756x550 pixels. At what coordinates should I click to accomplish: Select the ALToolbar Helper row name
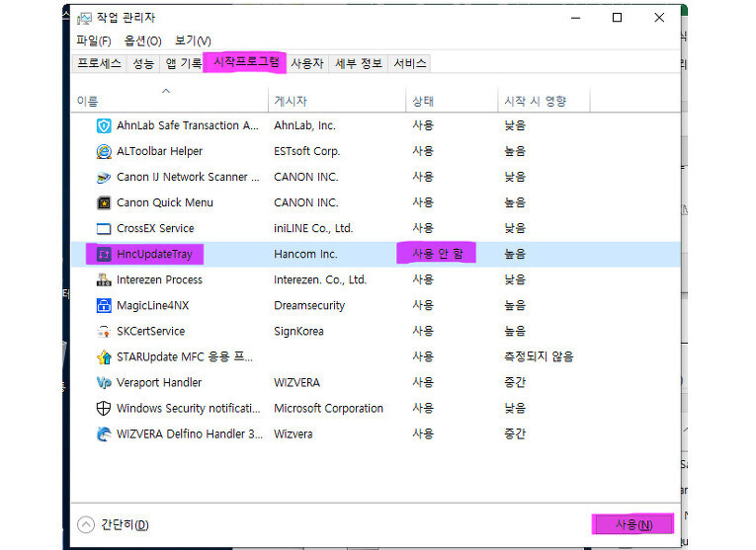click(159, 152)
